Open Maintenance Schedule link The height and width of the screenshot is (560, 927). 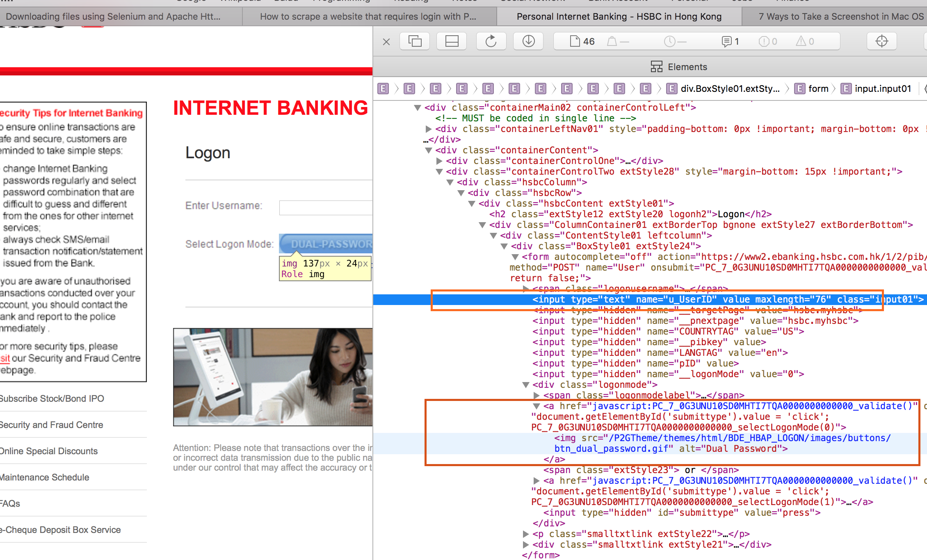tap(45, 477)
